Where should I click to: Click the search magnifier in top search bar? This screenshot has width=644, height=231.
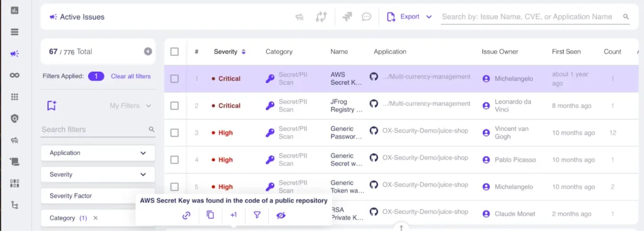pos(626,17)
